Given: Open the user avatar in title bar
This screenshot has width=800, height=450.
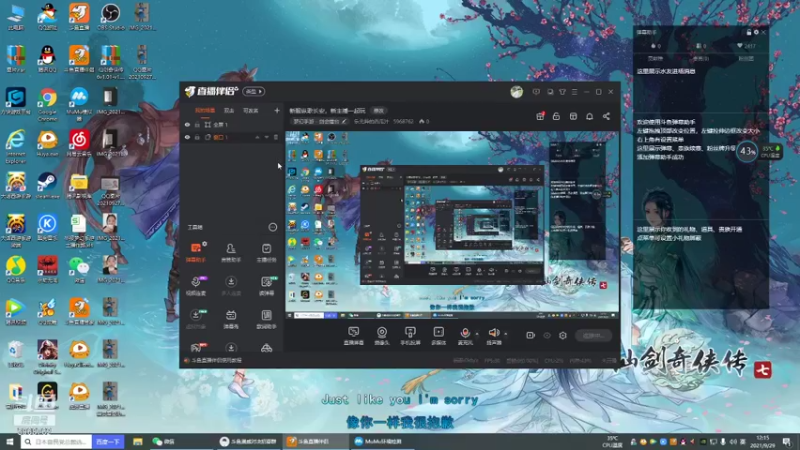Looking at the screenshot, I should pyautogui.click(x=516, y=92).
